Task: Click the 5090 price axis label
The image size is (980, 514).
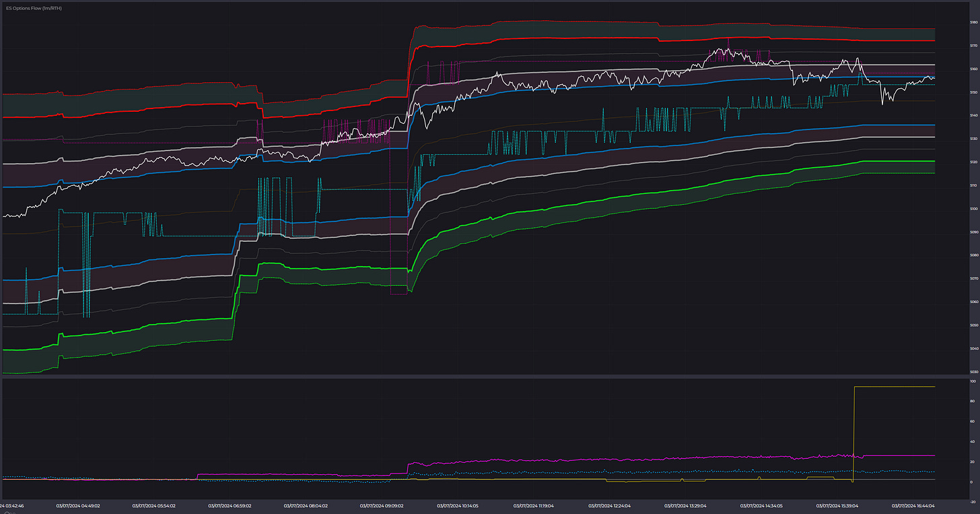Action: tap(974, 232)
